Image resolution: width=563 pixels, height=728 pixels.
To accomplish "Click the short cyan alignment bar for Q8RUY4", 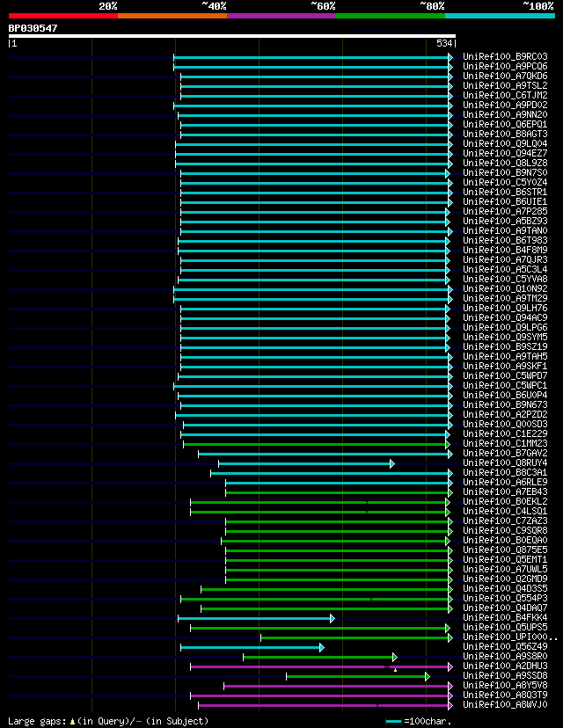I will [307, 463].
